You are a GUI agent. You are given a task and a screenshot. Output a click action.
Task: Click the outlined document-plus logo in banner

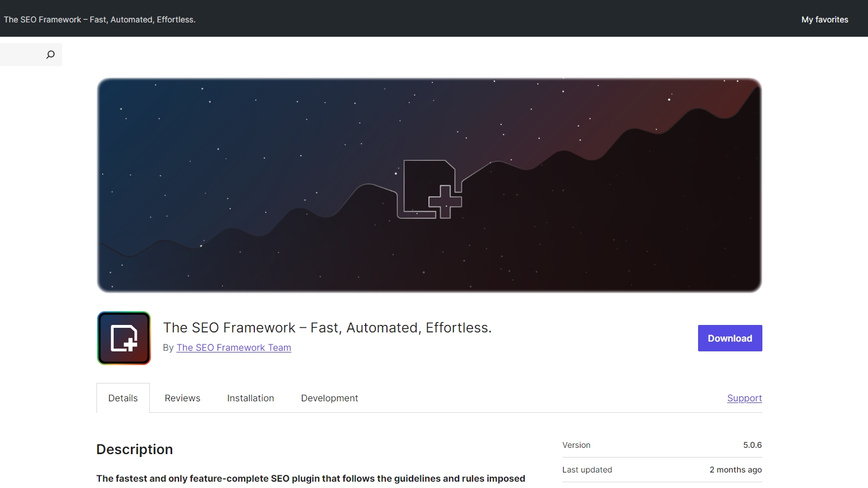tap(430, 189)
